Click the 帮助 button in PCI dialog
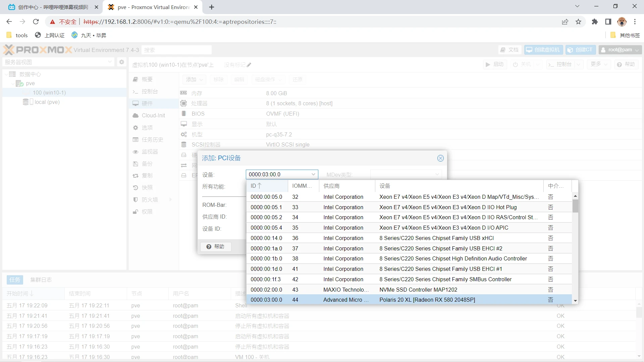This screenshot has height=362, width=644. click(215, 247)
